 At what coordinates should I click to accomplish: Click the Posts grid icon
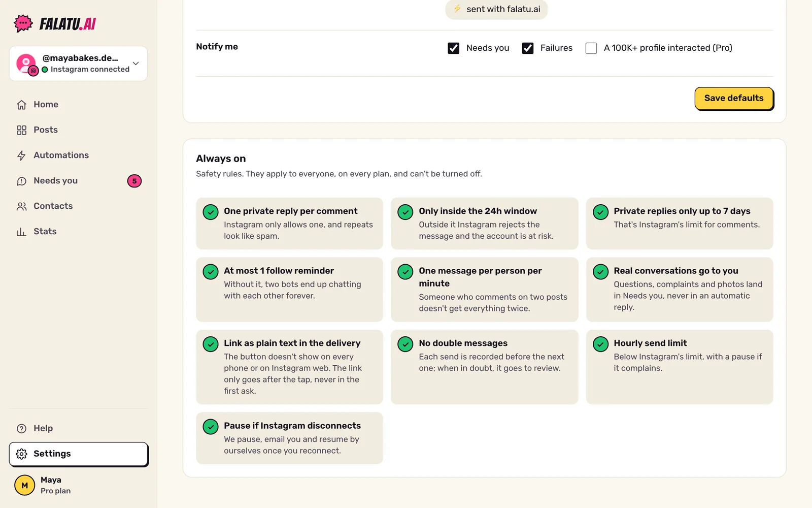tap(21, 130)
